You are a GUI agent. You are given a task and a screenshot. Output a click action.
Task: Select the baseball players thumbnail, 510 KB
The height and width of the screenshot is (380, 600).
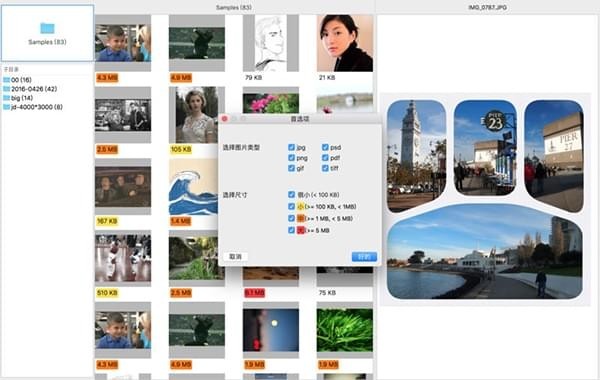tap(123, 258)
